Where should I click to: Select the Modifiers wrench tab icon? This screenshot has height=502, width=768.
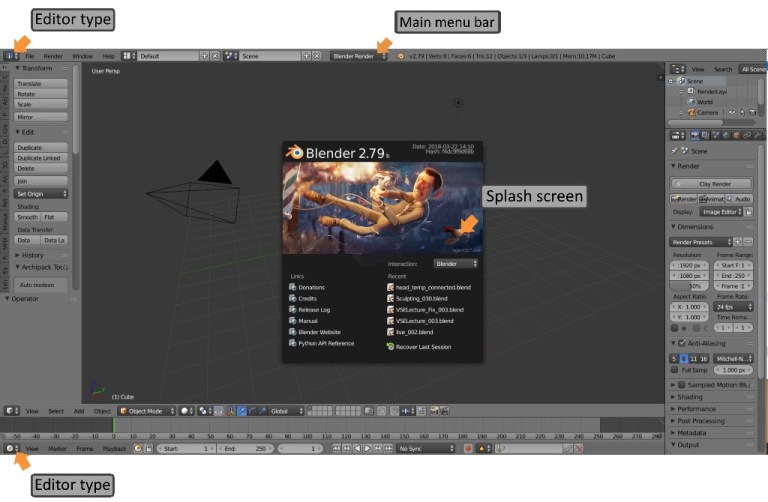click(757, 135)
